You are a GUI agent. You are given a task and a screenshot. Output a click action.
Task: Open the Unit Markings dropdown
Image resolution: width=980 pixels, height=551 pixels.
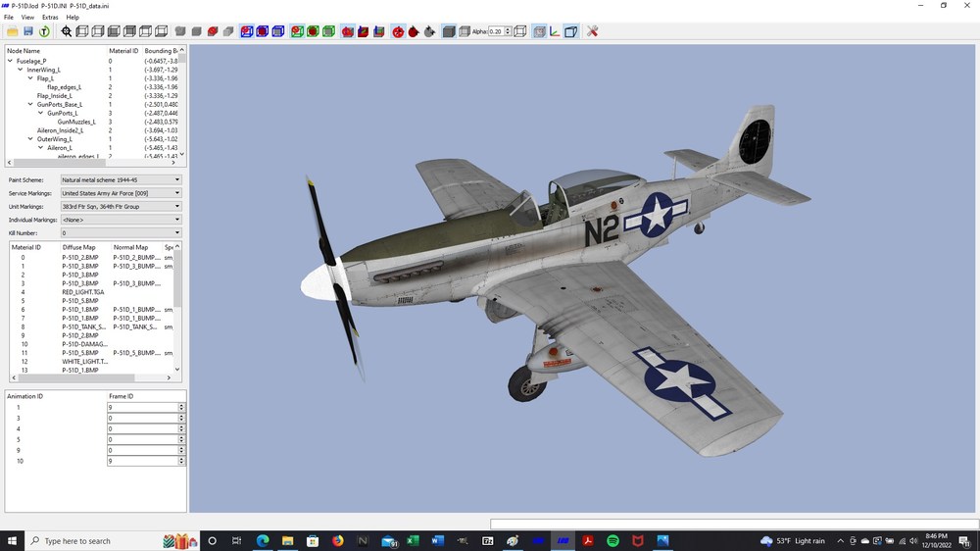pyautogui.click(x=122, y=207)
